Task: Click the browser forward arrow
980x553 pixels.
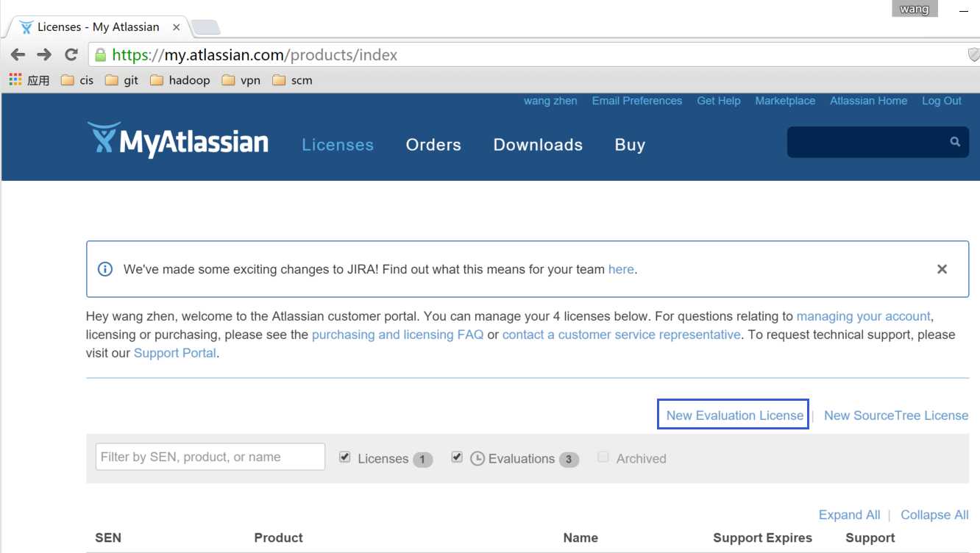Action: coord(44,54)
